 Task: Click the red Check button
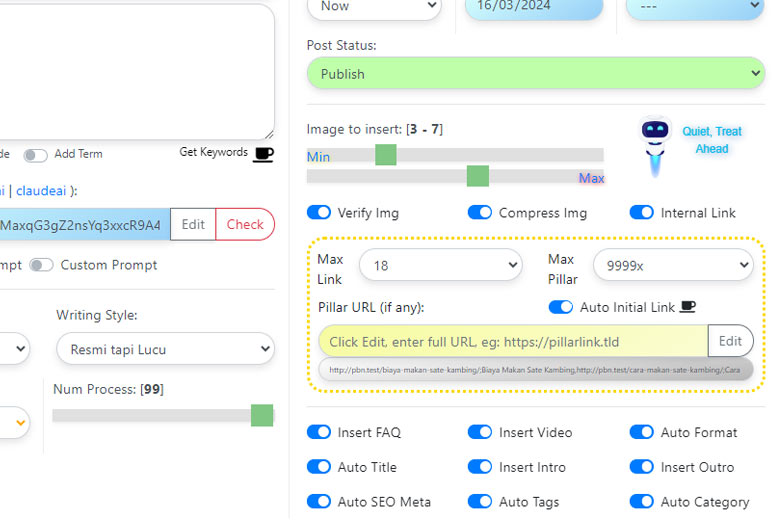point(245,225)
